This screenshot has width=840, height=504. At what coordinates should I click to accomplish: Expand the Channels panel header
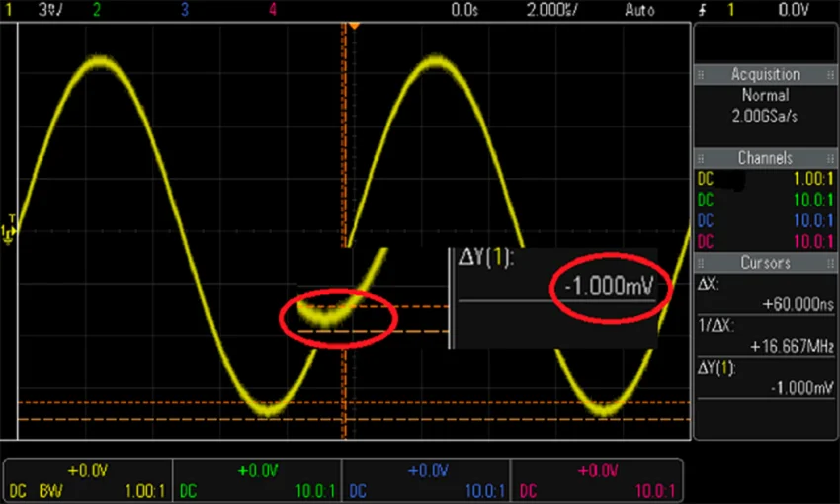pos(765,158)
